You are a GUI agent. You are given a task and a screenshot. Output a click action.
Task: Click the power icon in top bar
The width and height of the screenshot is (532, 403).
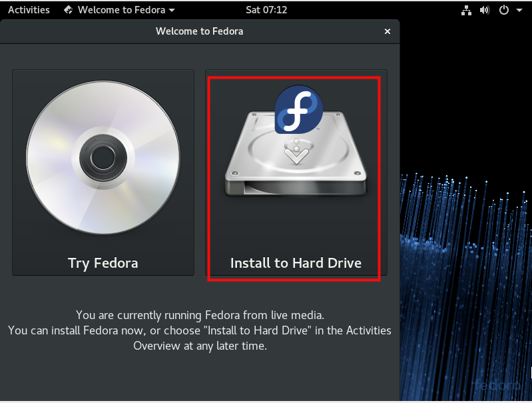(x=504, y=10)
